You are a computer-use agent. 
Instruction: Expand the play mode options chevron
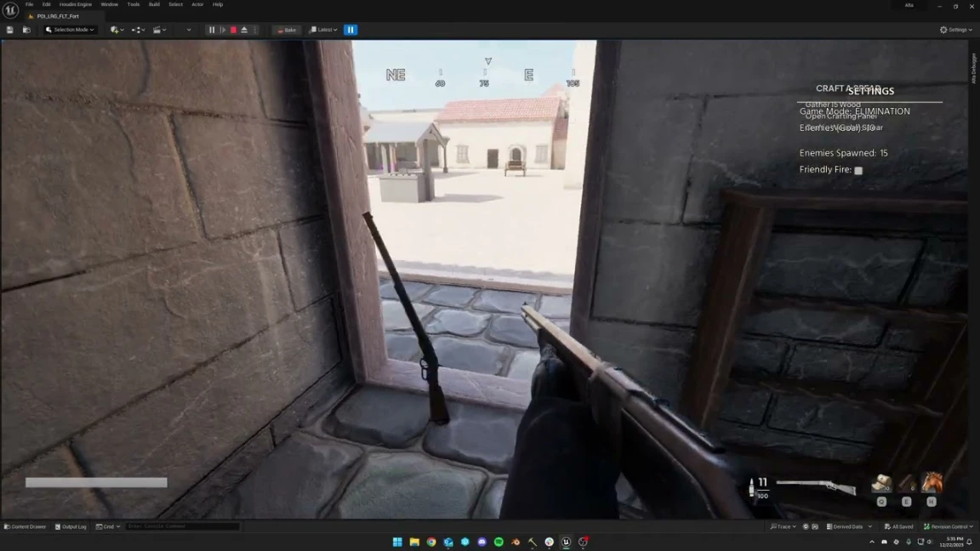click(189, 30)
